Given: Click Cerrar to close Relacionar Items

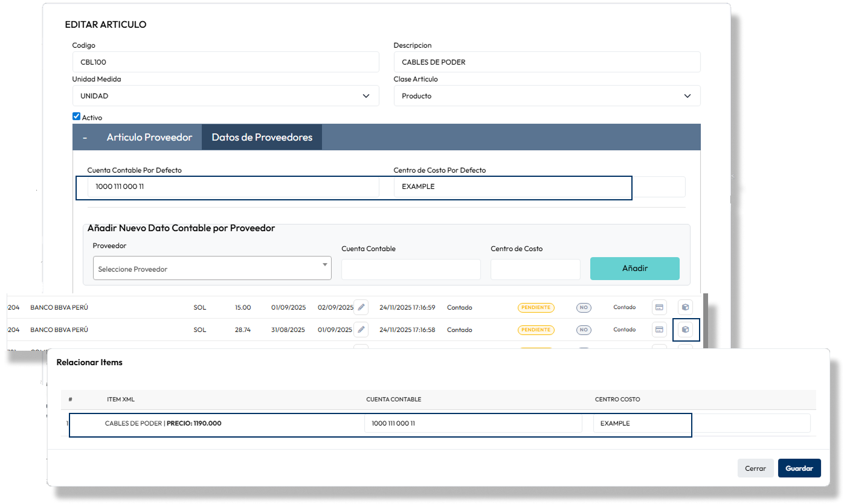Looking at the screenshot, I should 755,468.
